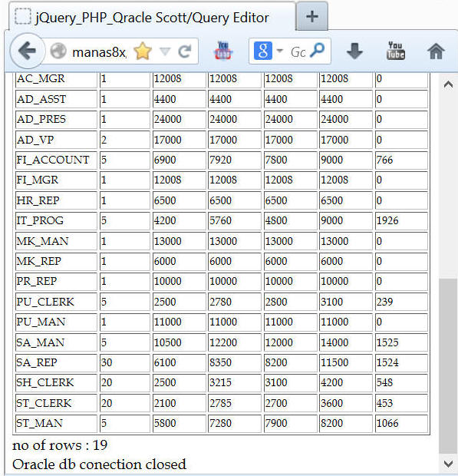Open new tab with plus button
Viewport: 458px width, 476px height.
pyautogui.click(x=311, y=16)
